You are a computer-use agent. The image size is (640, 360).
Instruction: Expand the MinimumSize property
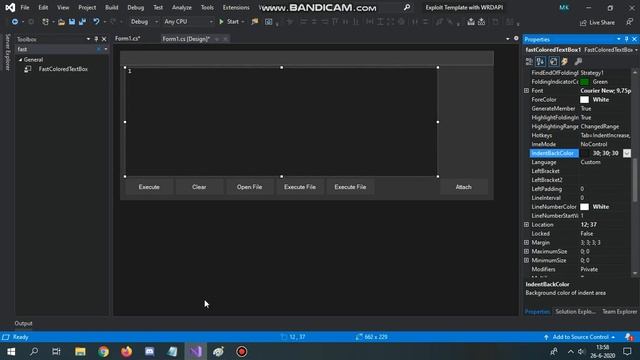527,260
